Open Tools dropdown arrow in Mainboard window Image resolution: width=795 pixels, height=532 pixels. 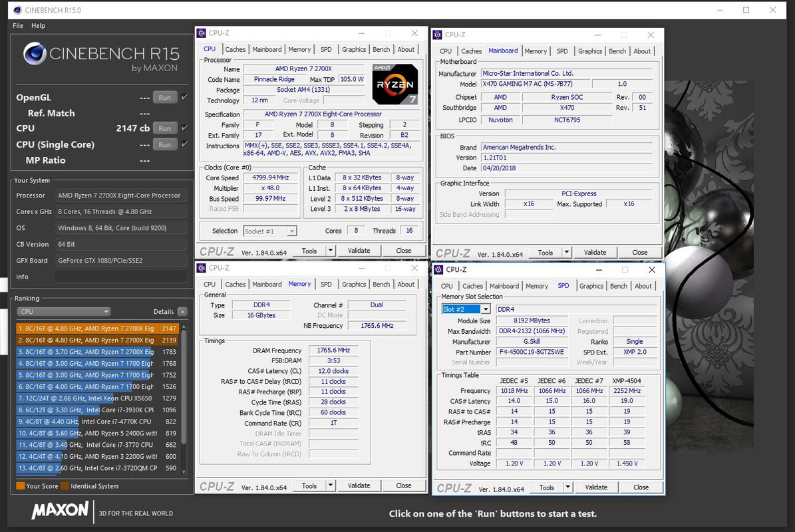click(567, 252)
